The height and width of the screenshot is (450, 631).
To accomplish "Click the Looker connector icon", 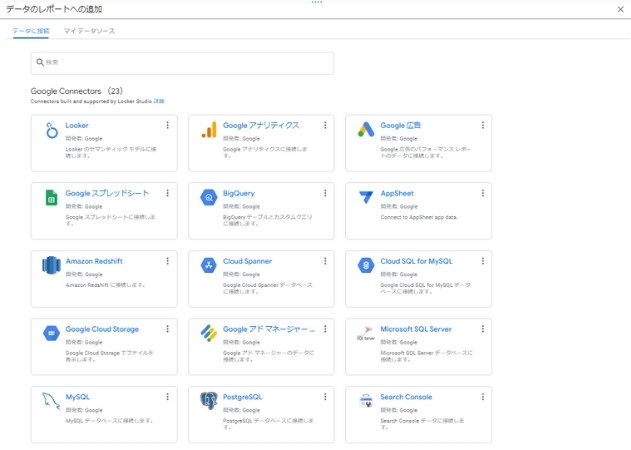I will [x=52, y=130].
